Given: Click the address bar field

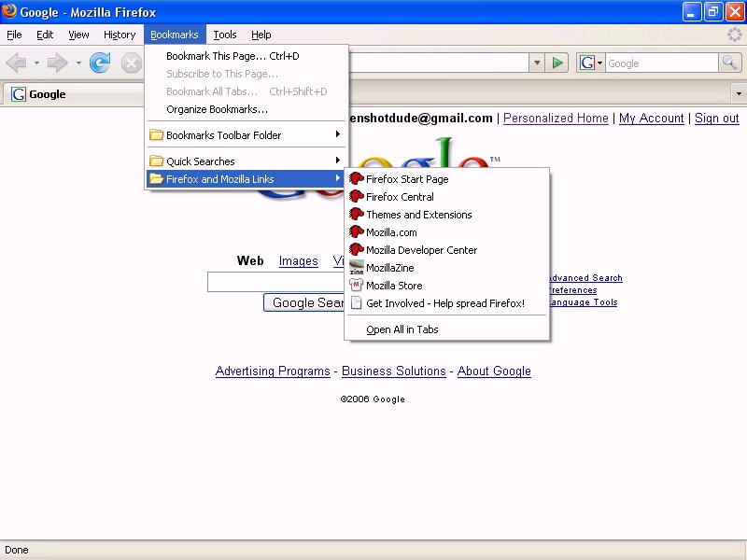Looking at the screenshot, I should [439, 63].
